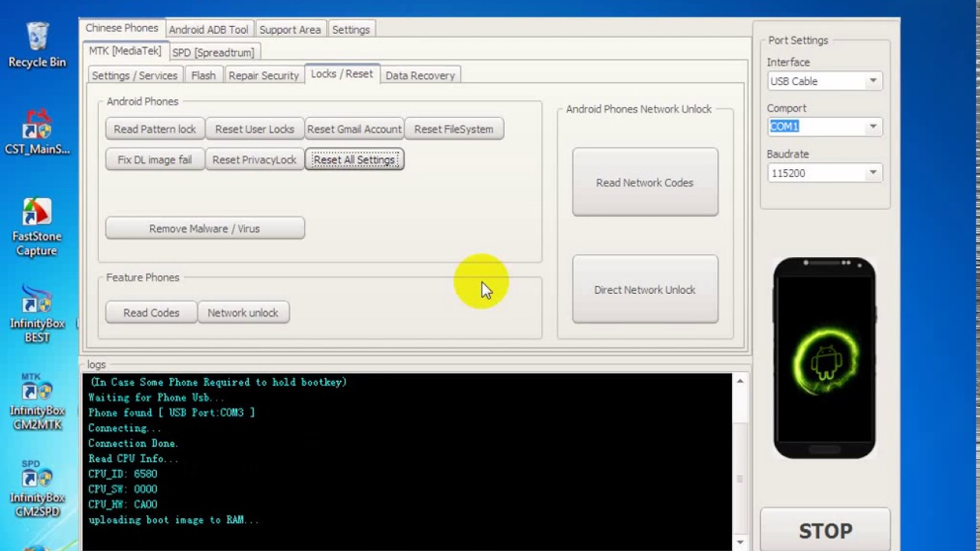Click the Read Pattern lock button

[155, 129]
